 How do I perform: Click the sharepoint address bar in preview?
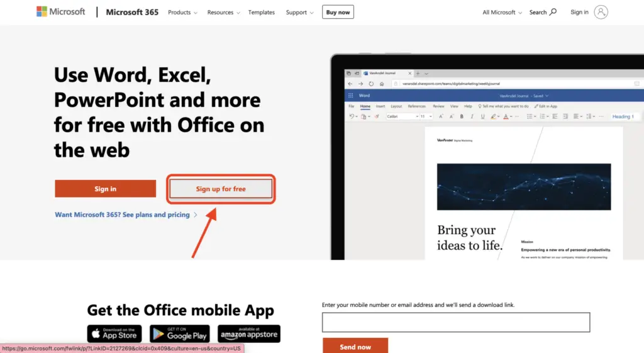[x=516, y=84]
